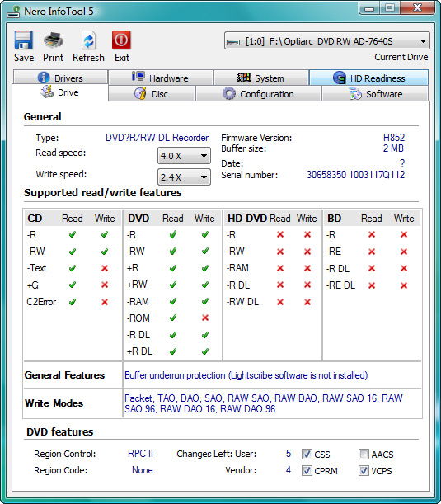This screenshot has width=441, height=504.
Task: Toggle the CSS checkbox
Action: click(x=307, y=455)
